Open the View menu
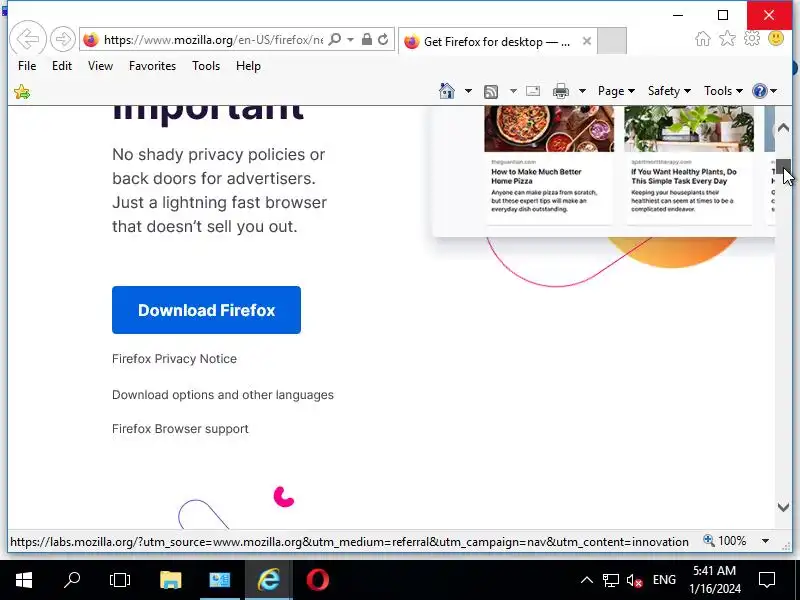 coord(100,66)
